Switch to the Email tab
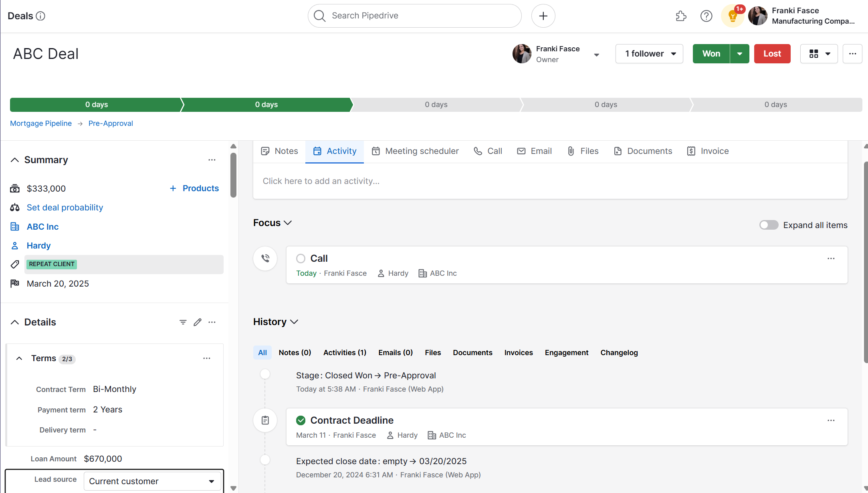This screenshot has height=493, width=868. [x=534, y=151]
